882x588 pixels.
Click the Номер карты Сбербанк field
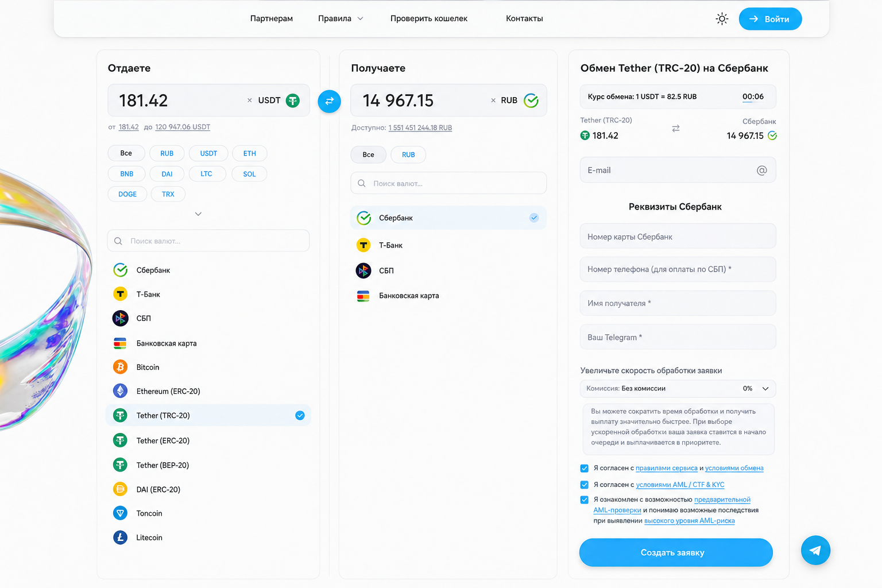(678, 236)
